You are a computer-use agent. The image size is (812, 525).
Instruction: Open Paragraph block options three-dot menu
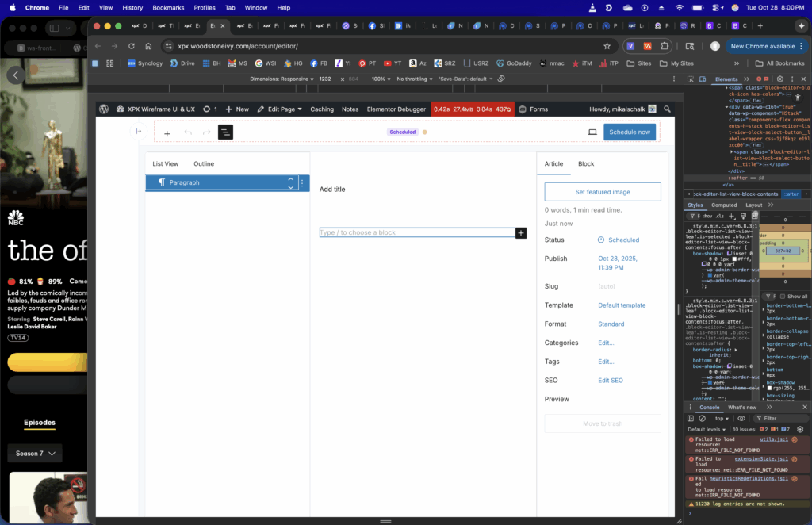[x=302, y=183]
